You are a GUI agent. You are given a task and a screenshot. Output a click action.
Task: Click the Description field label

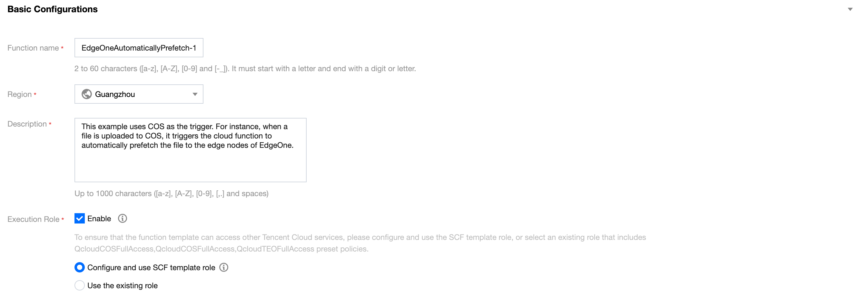(x=27, y=124)
